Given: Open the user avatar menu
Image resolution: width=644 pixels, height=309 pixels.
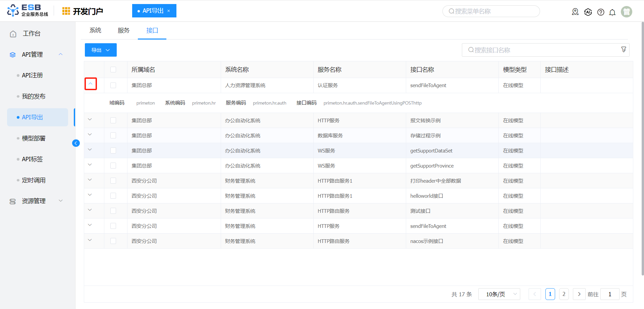Looking at the screenshot, I should pyautogui.click(x=626, y=12).
